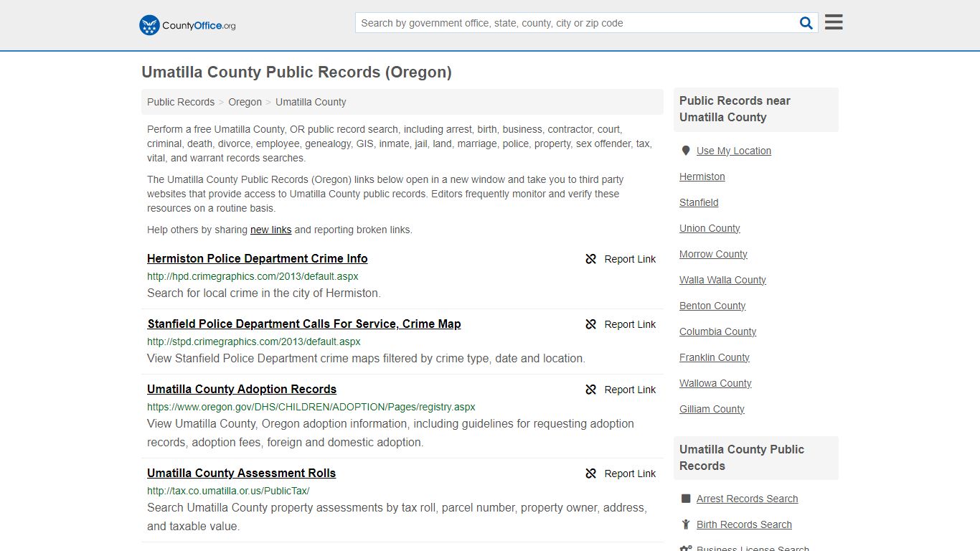Select Benton County link

coord(712,306)
